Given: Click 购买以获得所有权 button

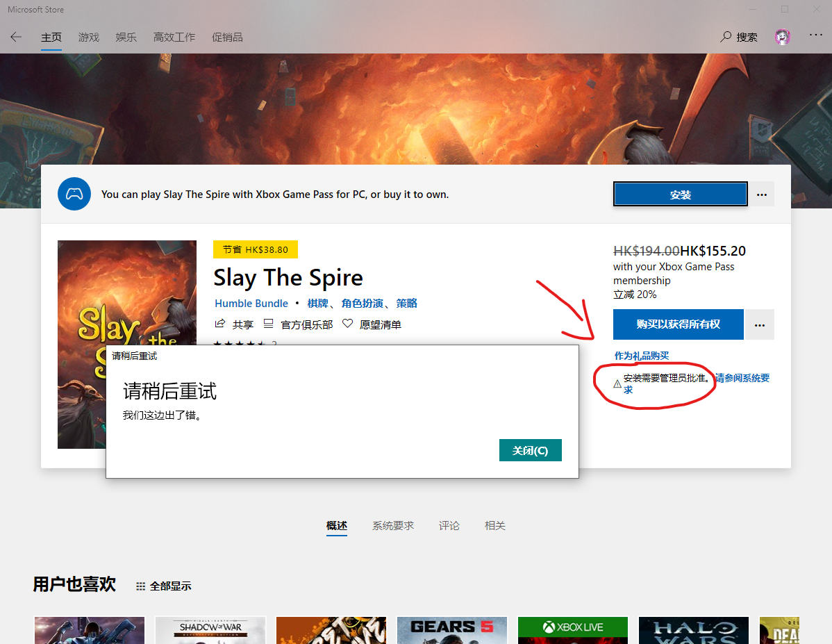Looking at the screenshot, I should (678, 324).
